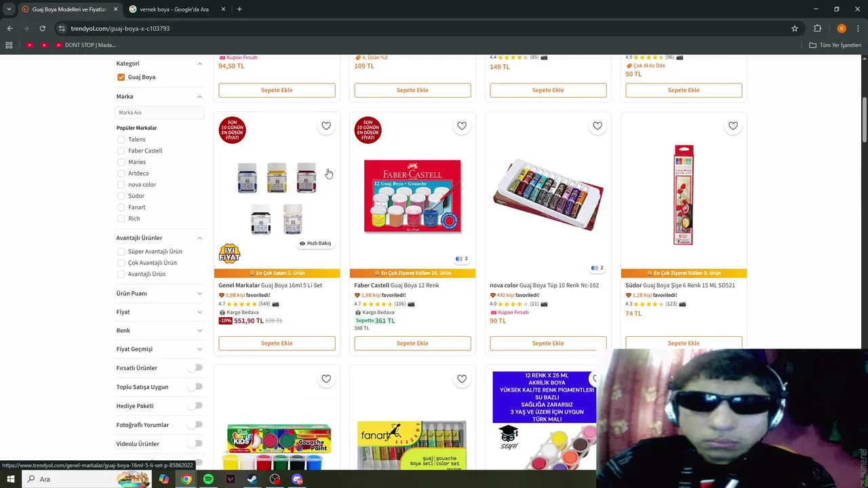Open Tüm Yer İşaretleri bookmarks folder
The width and height of the screenshot is (868, 488).
(835, 45)
